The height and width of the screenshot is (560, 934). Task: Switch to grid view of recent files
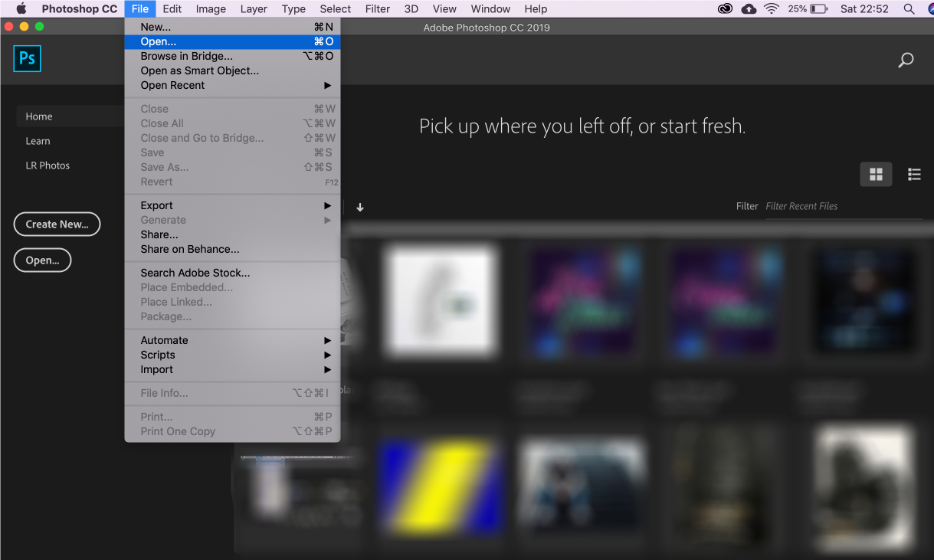(876, 175)
